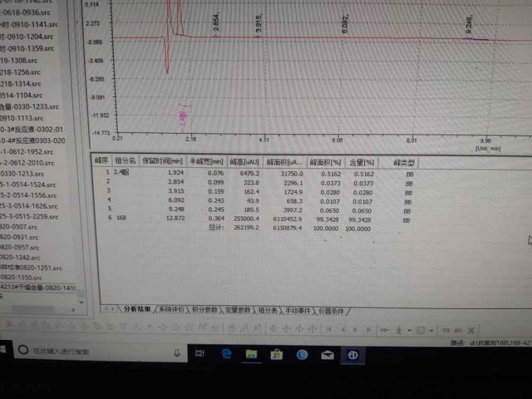The height and width of the screenshot is (399, 532).
Task: Click the 保留时间[min] column header
Action: click(x=163, y=161)
